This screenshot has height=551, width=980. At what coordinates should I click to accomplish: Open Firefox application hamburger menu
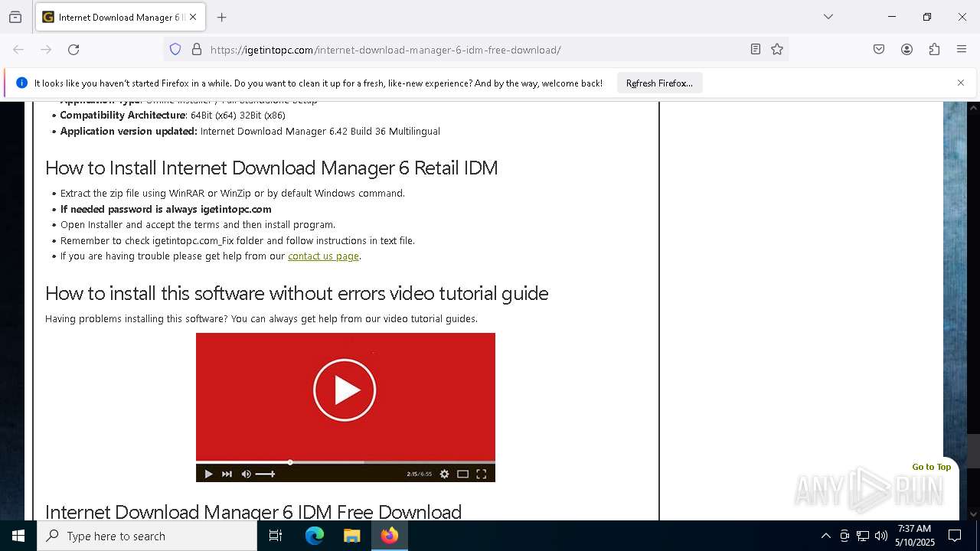(962, 50)
